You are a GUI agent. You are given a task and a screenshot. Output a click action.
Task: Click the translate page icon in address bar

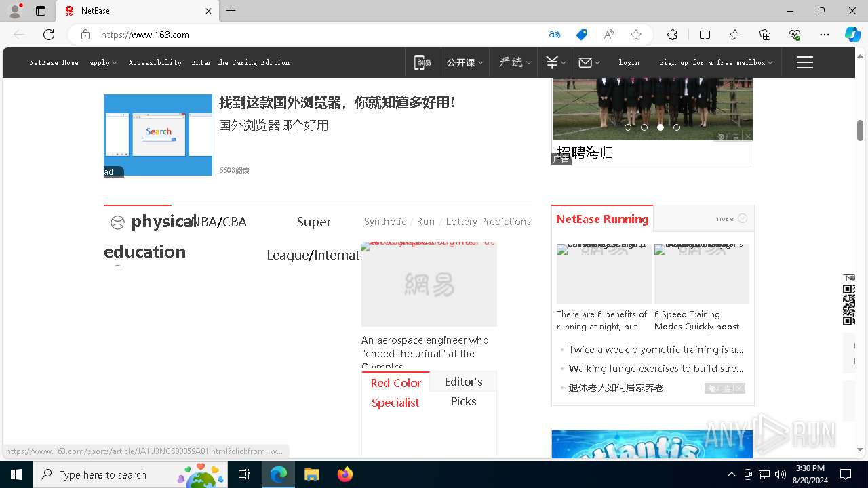tap(555, 35)
